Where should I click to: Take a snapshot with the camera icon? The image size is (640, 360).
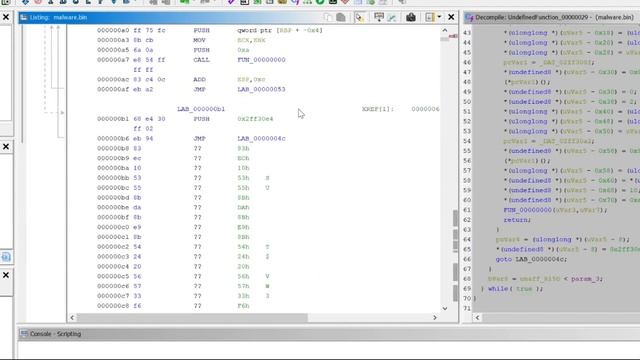pyautogui.click(x=411, y=17)
